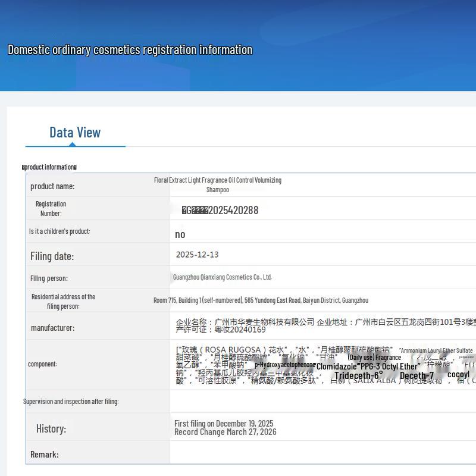
Task: Click the 'Remark:' label
Action: (44, 455)
